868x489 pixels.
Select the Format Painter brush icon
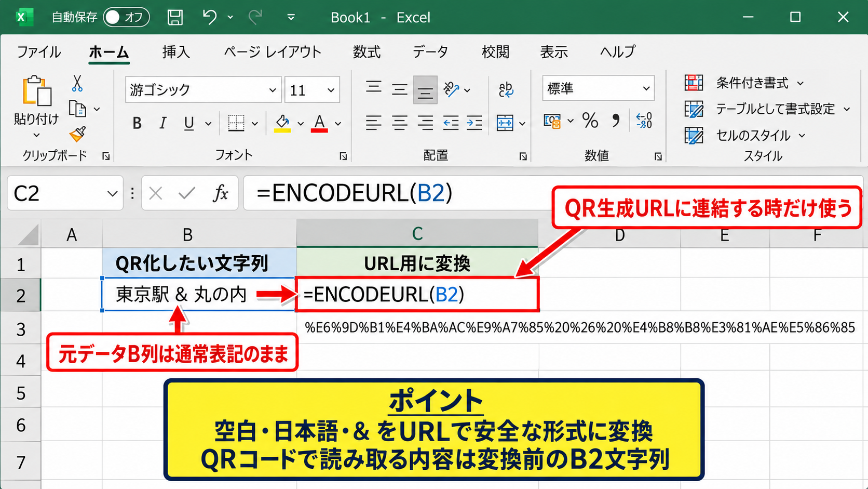(77, 134)
